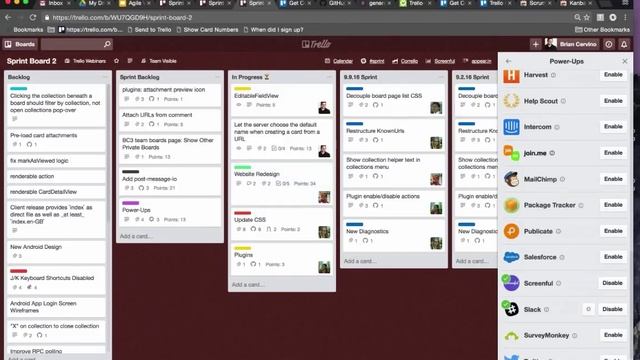Open the Screenful board link
The width and height of the screenshot is (640, 360).
point(440,61)
